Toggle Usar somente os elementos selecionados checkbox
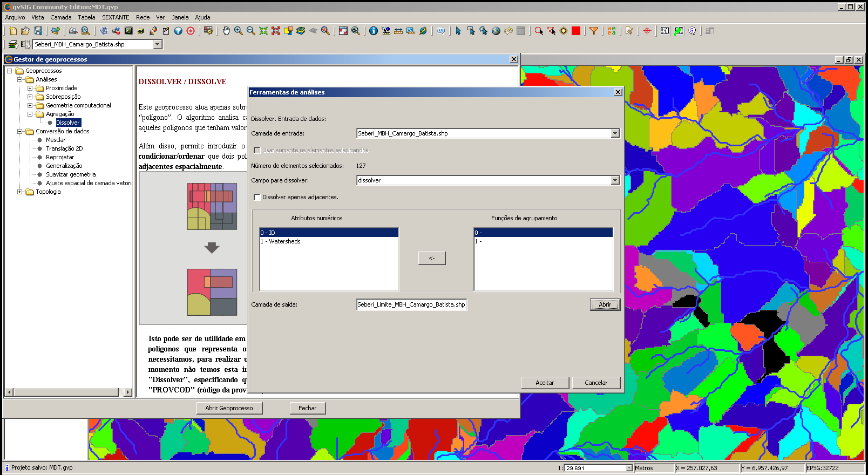This screenshot has width=868, height=475. tap(257, 150)
